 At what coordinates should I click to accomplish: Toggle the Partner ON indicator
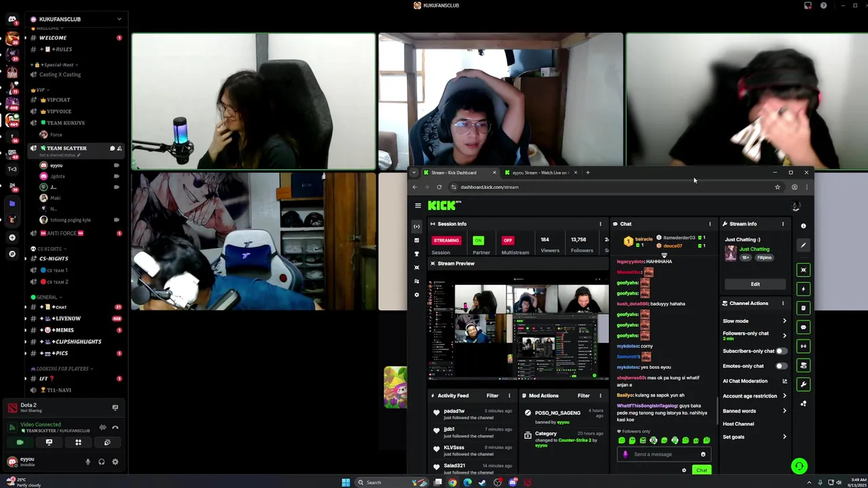(479, 241)
